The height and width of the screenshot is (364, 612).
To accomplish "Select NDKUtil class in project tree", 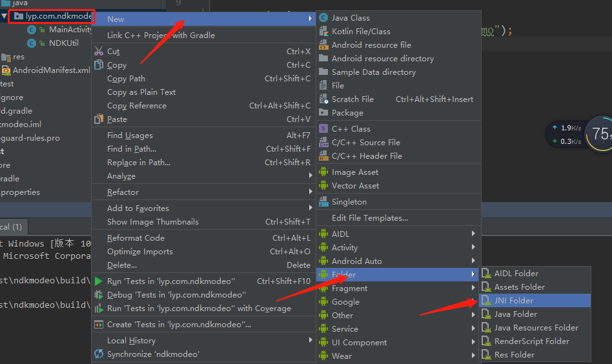I will point(64,43).
